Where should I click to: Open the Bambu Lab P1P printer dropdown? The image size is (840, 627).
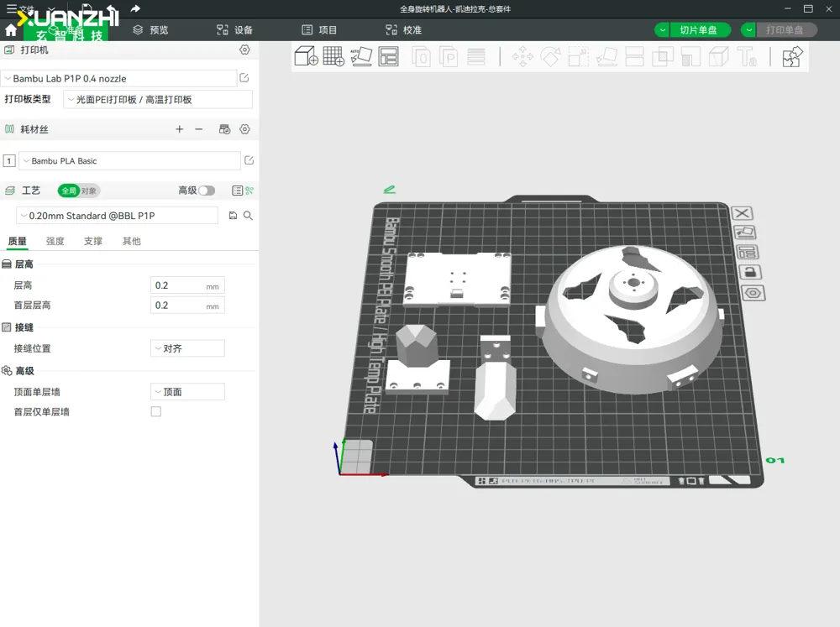click(119, 78)
